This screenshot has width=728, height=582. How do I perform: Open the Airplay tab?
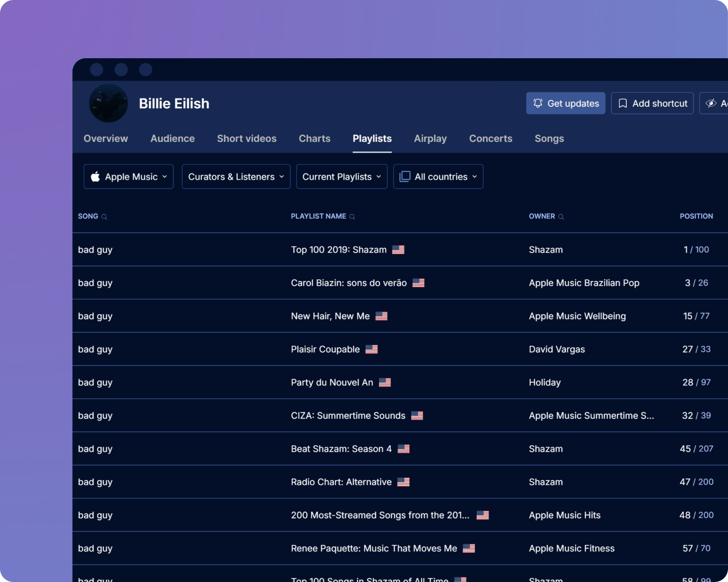point(430,138)
